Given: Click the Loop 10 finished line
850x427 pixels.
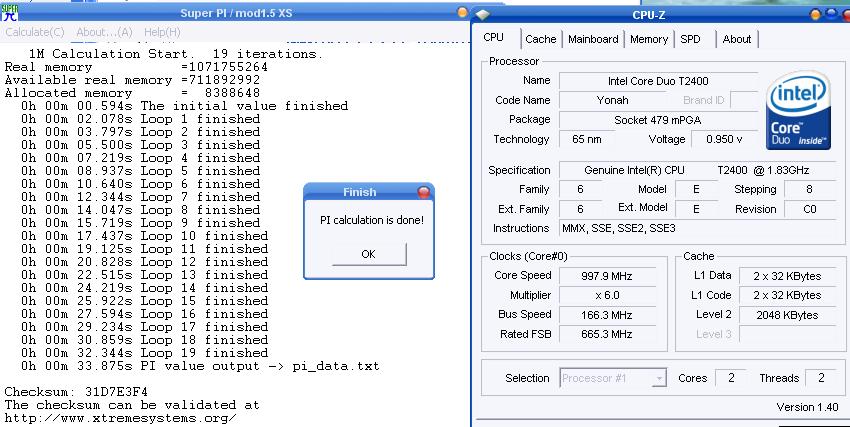Looking at the screenshot, I should [x=144, y=236].
